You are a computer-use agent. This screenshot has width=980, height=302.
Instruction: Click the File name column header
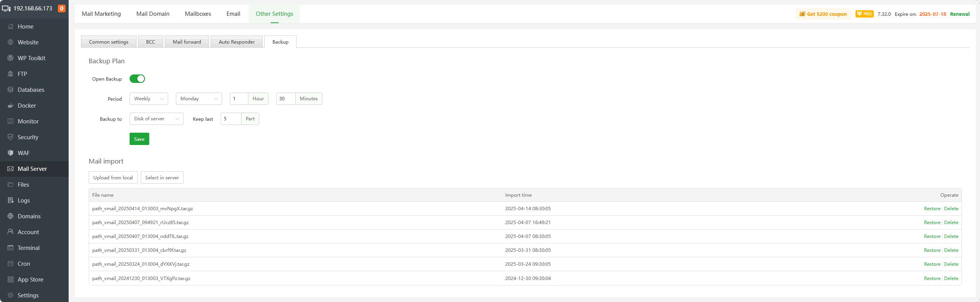103,195
